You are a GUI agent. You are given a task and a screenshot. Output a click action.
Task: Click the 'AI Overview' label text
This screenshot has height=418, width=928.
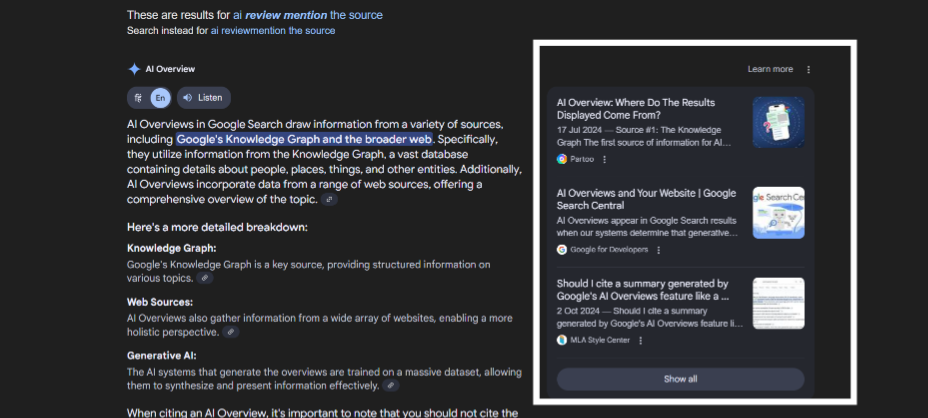[x=170, y=69]
